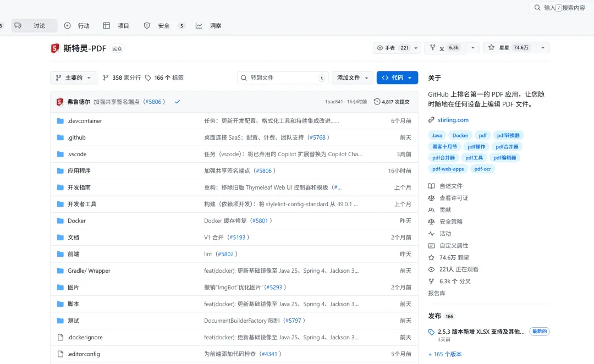View 6.3k 个分叉 forks in sidebar
Image resolution: width=594 pixels, height=364 pixels.
[x=450, y=282]
